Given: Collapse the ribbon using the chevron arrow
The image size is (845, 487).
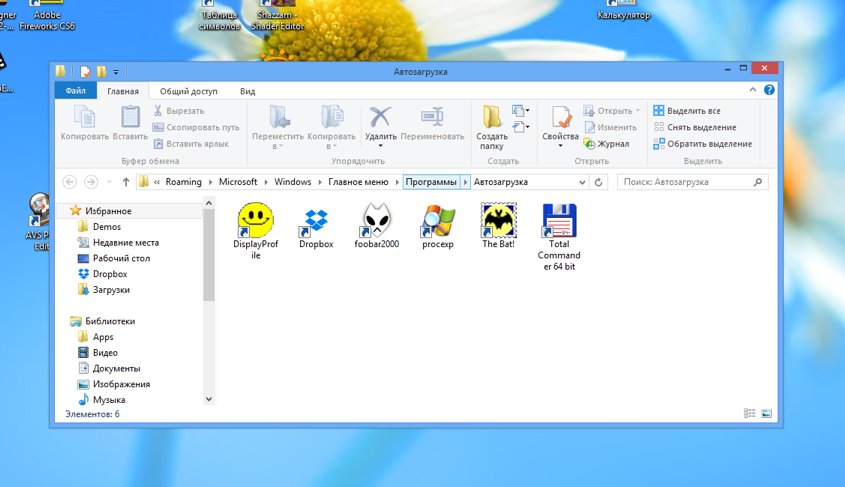Looking at the screenshot, I should click(755, 90).
